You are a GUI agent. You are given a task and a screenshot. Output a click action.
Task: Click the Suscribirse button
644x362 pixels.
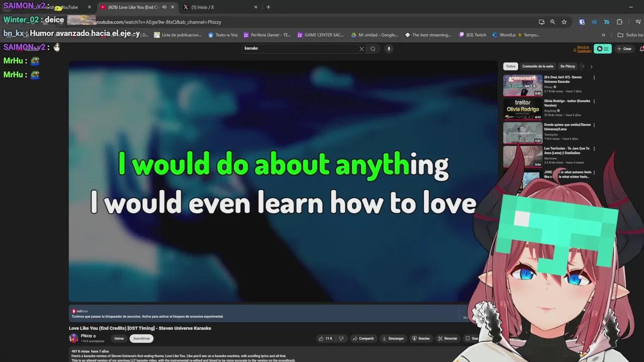(x=141, y=338)
